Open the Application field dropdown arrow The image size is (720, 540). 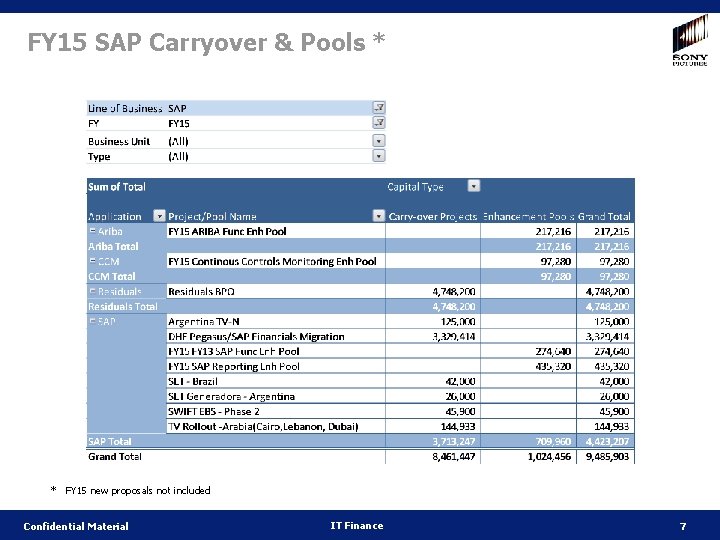click(x=159, y=216)
